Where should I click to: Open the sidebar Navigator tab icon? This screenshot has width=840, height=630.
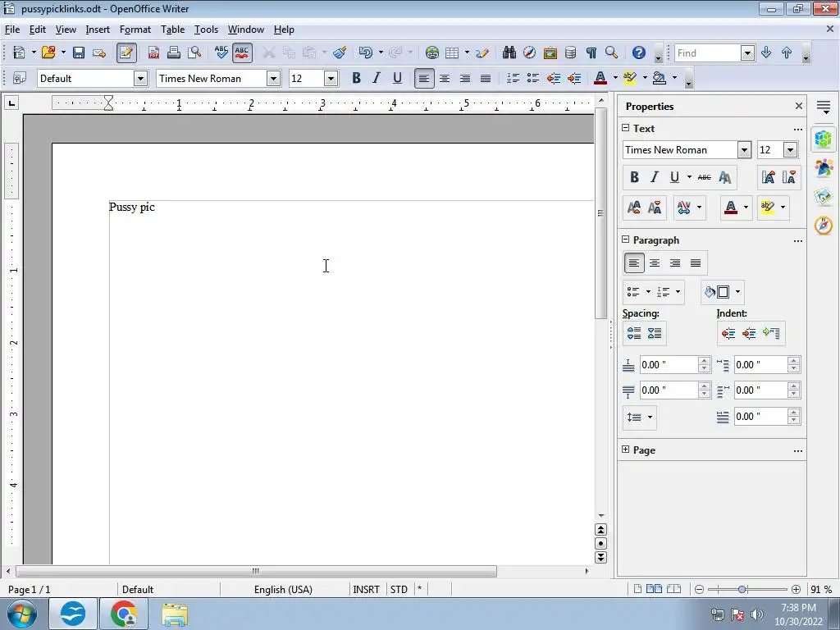824,226
